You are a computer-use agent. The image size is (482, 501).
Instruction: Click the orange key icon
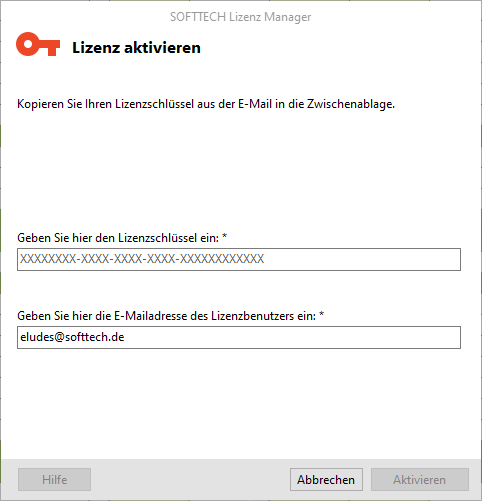click(38, 44)
